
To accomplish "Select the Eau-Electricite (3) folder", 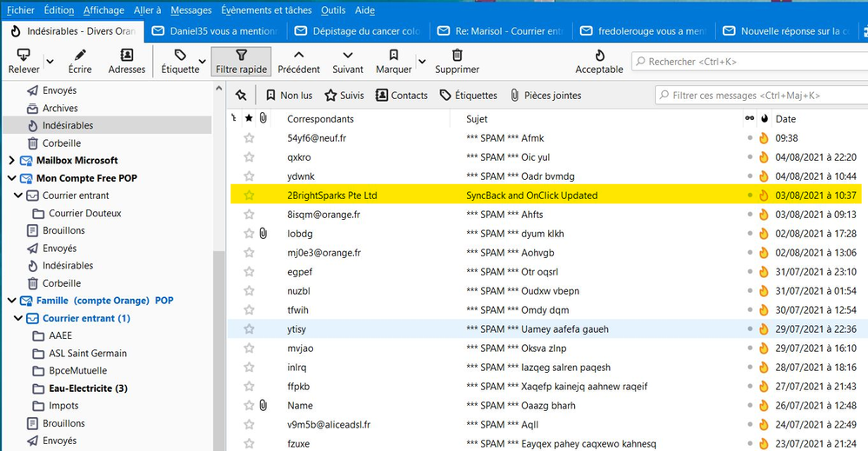I will pyautogui.click(x=88, y=388).
